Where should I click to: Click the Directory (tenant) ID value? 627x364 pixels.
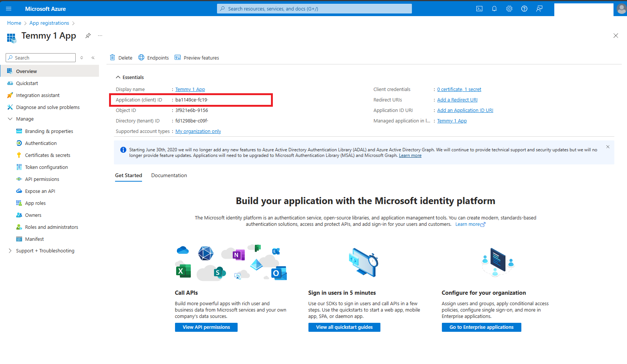coord(192,121)
